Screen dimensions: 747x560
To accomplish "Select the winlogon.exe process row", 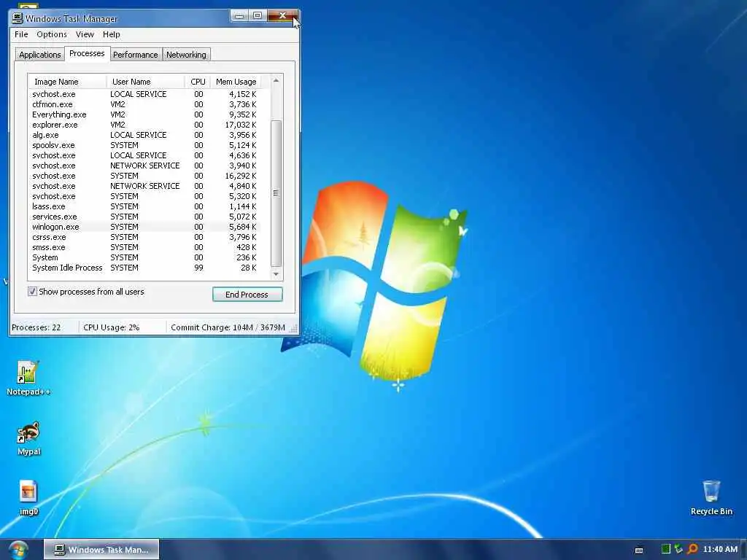I will (144, 227).
